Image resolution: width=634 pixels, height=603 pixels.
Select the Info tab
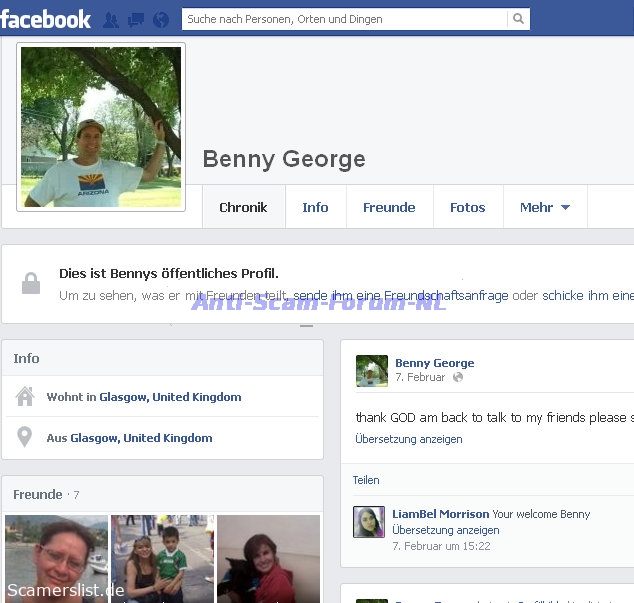pyautogui.click(x=315, y=207)
